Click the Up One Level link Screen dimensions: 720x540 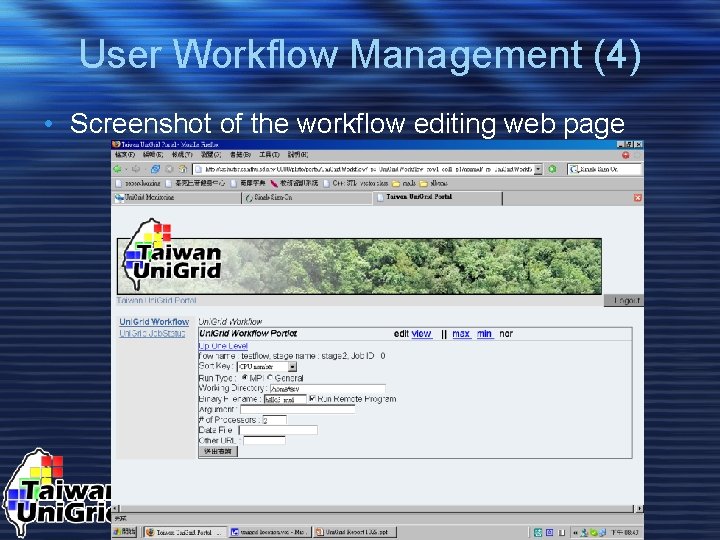[223, 346]
